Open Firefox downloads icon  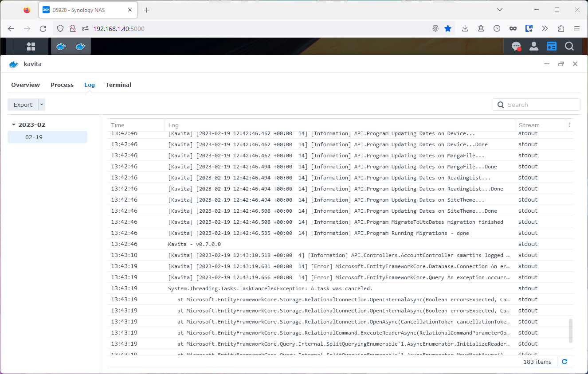point(465,28)
